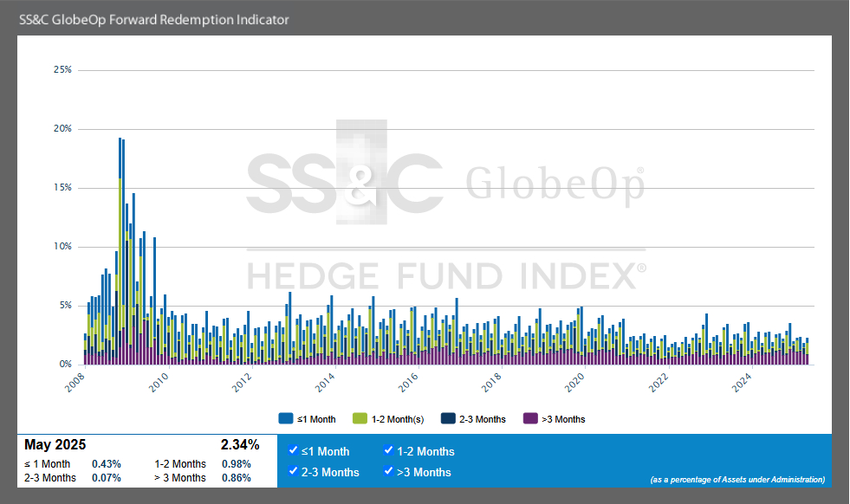Toggle the >3 Months checkbox

pyautogui.click(x=388, y=472)
